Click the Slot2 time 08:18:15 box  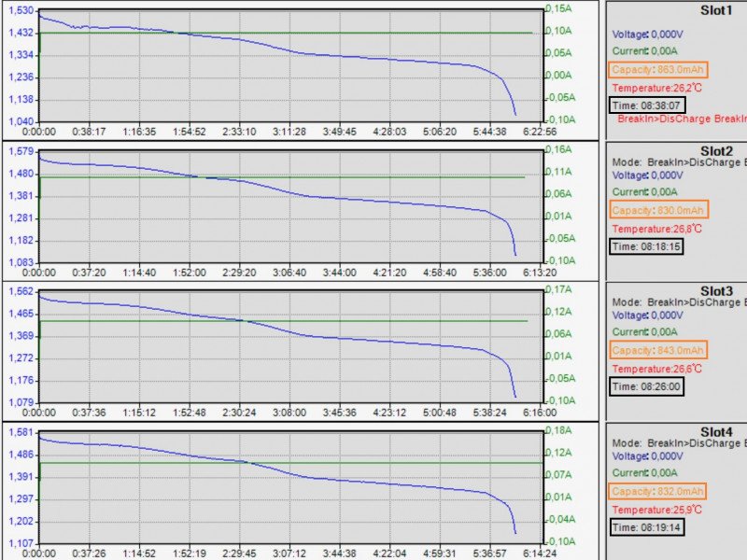(646, 246)
